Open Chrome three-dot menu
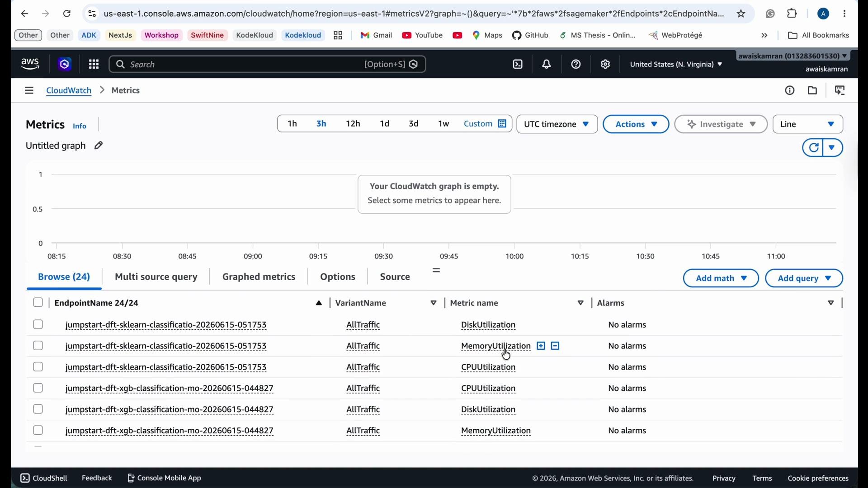 click(x=844, y=14)
